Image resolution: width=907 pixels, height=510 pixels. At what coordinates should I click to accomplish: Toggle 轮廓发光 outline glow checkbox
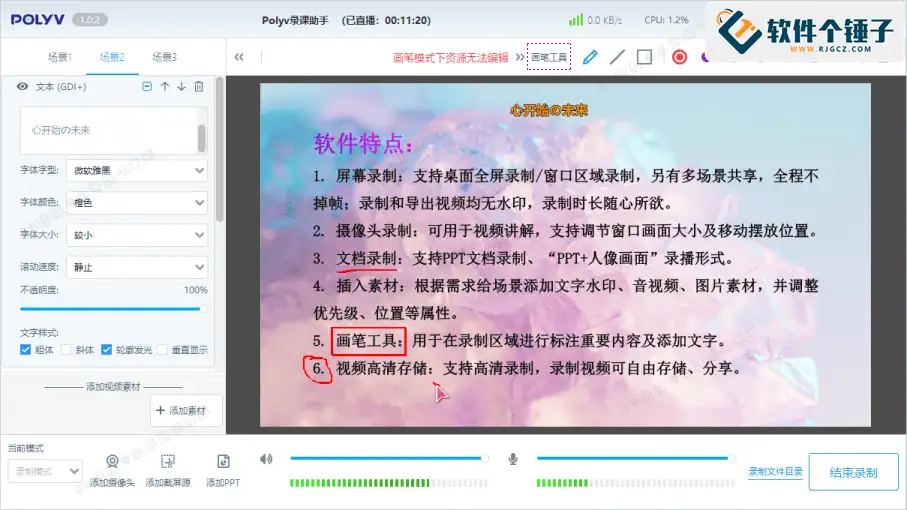[x=106, y=349]
